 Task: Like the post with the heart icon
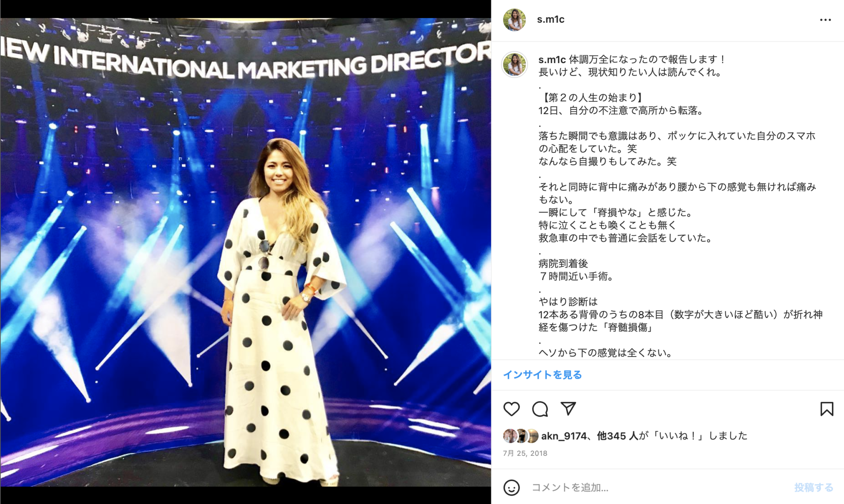pyautogui.click(x=511, y=409)
